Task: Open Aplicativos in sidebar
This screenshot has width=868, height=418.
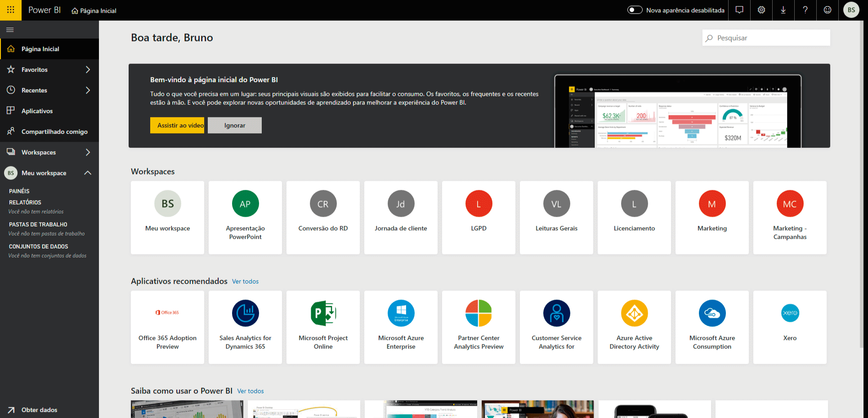Action: pyautogui.click(x=49, y=111)
